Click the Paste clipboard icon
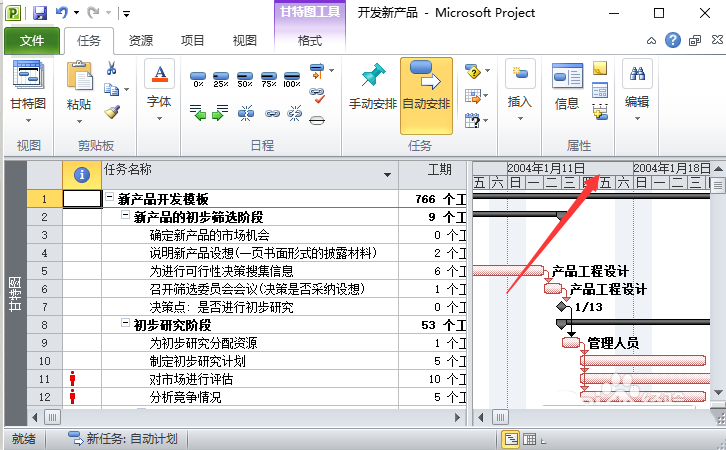 79,75
